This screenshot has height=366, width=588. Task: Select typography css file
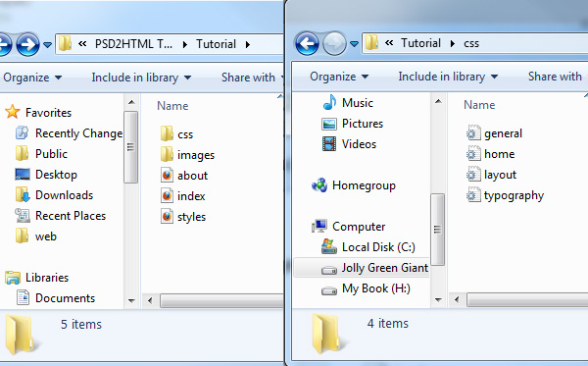(505, 195)
